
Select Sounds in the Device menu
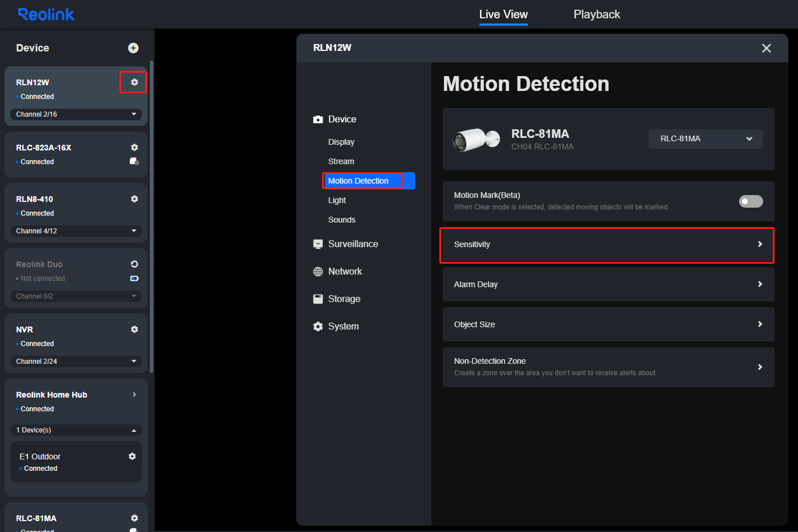(x=342, y=220)
